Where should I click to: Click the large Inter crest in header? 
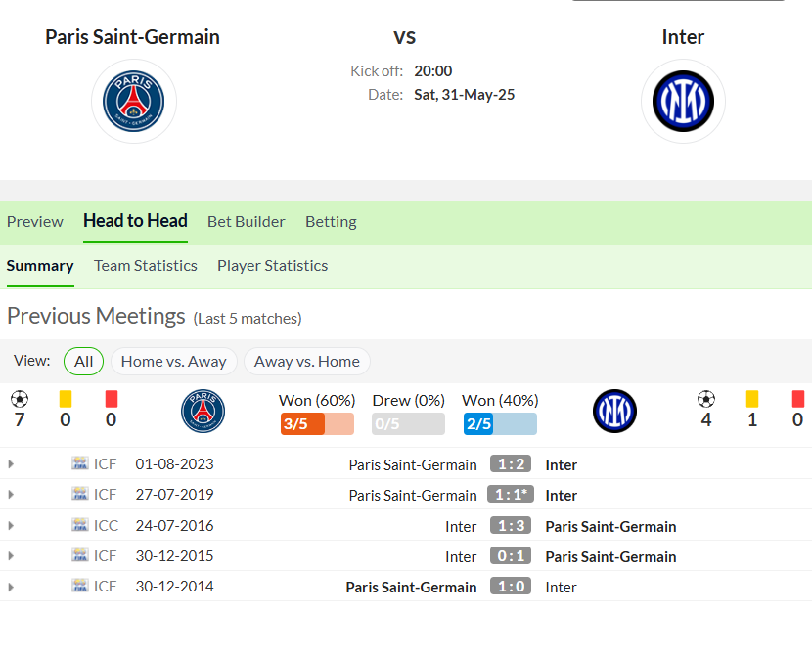pos(683,101)
